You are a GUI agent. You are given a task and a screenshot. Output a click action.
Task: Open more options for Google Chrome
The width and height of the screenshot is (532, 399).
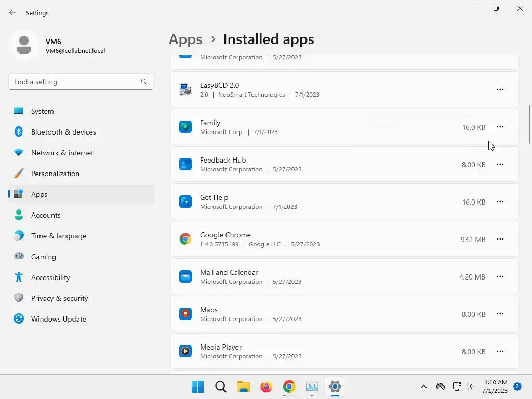click(x=500, y=240)
